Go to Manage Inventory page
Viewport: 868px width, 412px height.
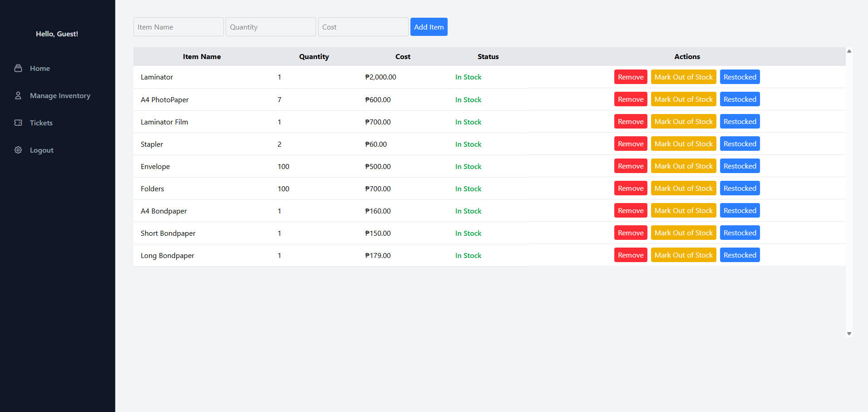(60, 95)
